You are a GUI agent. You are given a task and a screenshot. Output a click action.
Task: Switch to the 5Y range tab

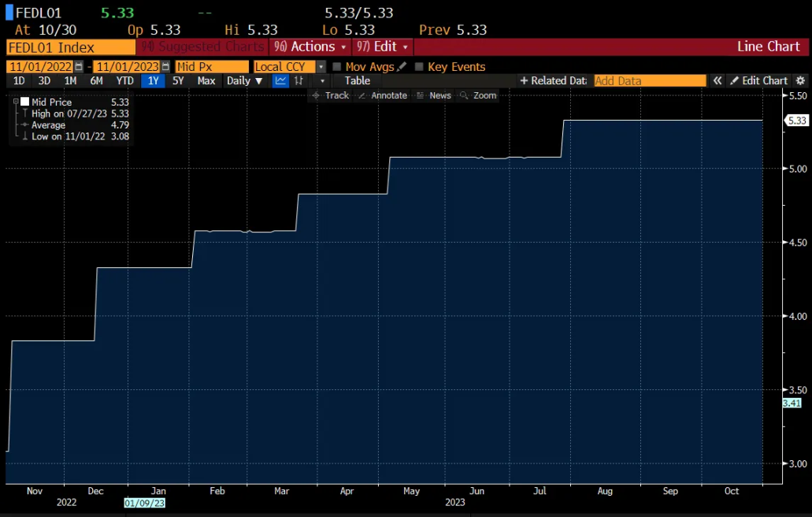pyautogui.click(x=176, y=80)
